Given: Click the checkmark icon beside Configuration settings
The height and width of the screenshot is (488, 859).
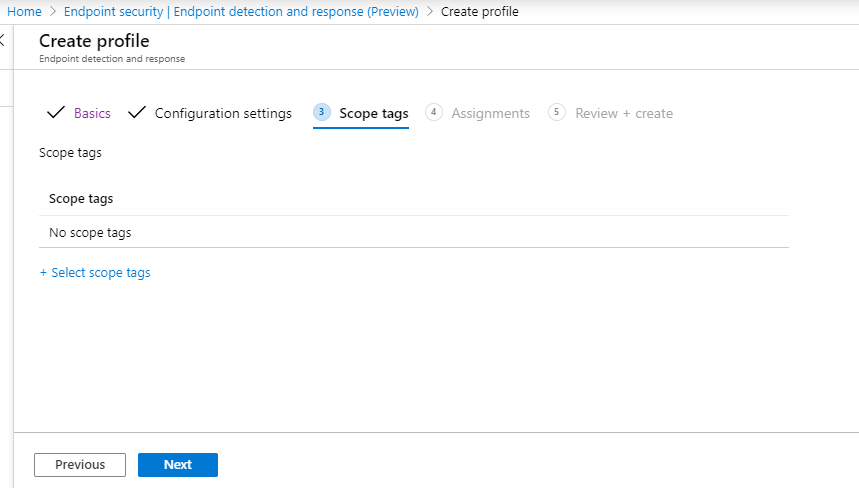Looking at the screenshot, I should (137, 113).
